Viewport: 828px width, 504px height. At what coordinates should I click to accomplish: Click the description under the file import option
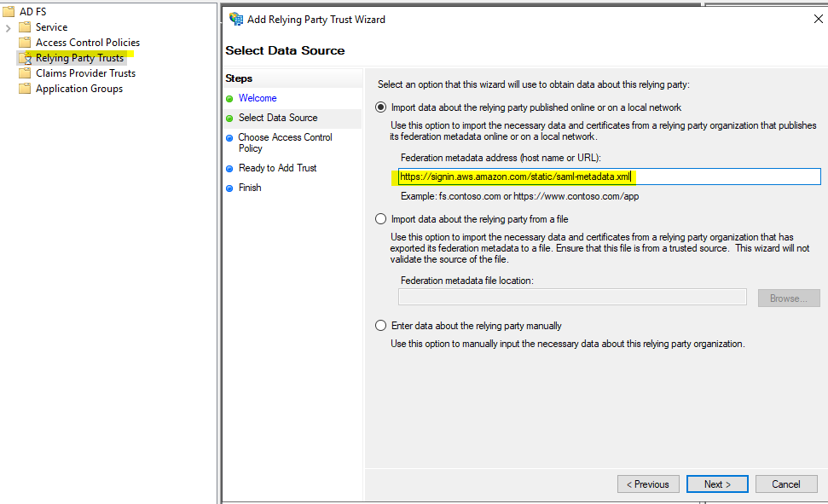click(x=599, y=248)
